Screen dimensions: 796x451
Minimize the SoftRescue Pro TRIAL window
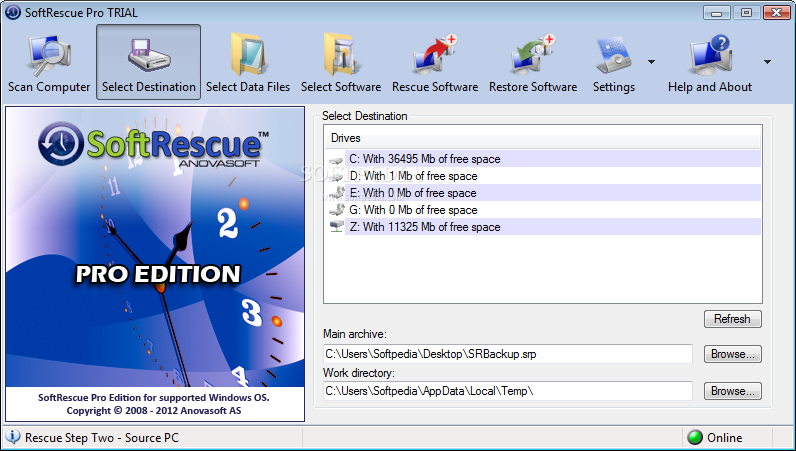tap(716, 13)
